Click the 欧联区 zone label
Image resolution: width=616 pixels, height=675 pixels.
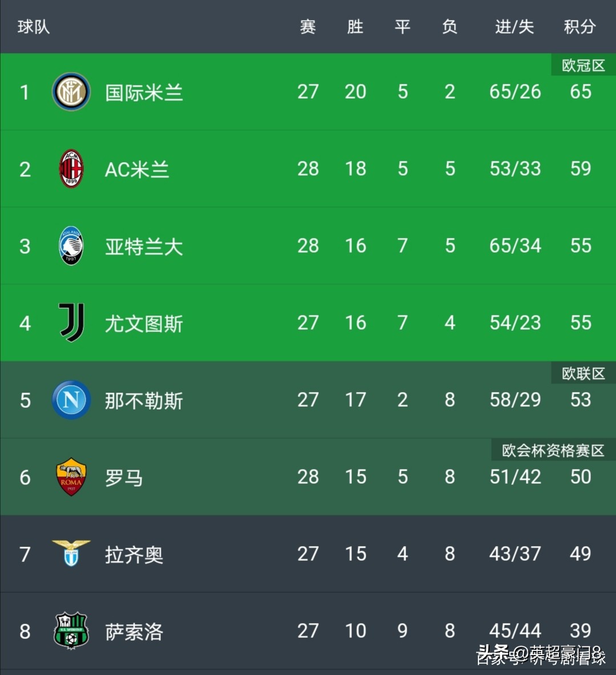pyautogui.click(x=583, y=374)
